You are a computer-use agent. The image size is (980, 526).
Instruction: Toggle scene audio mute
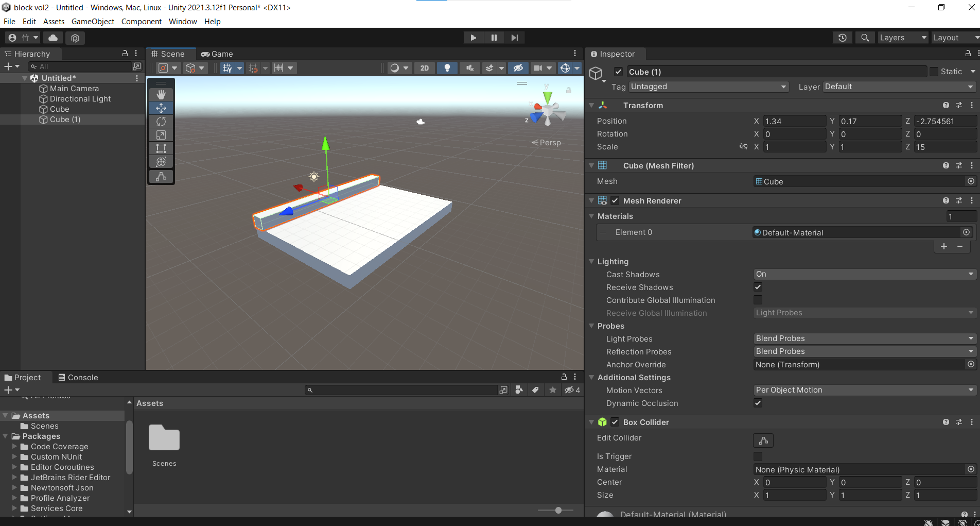469,68
